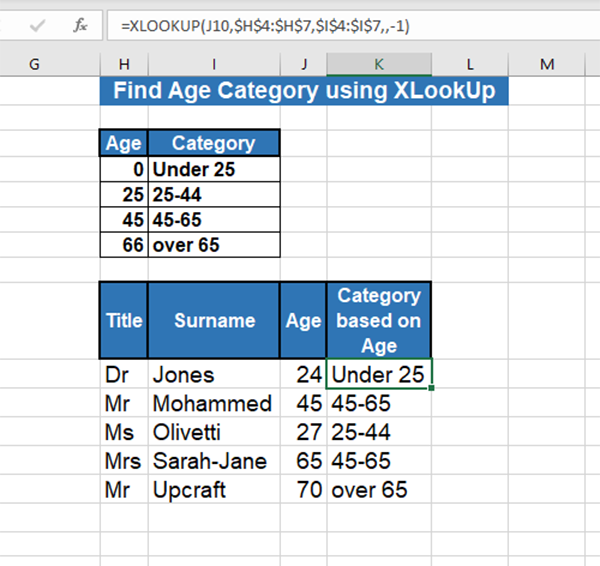
Task: Click the 'Find Age Category using XLookUp' title cell
Action: click(x=304, y=92)
